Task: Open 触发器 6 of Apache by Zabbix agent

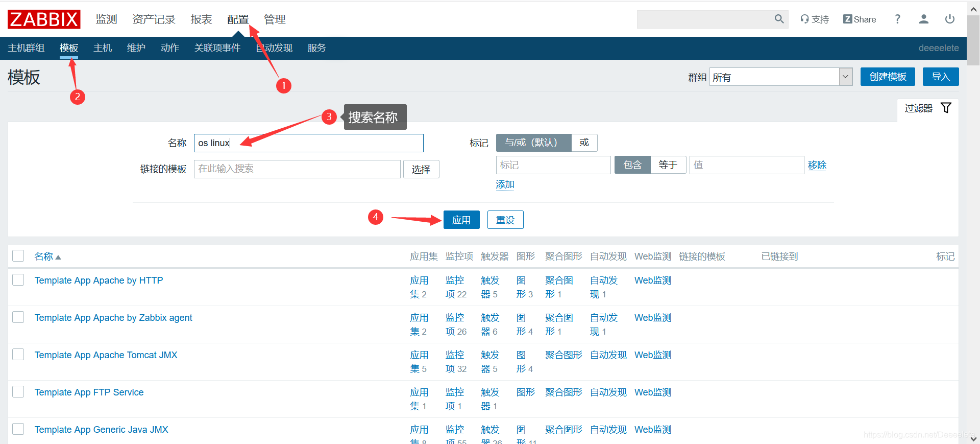Action: [x=490, y=324]
